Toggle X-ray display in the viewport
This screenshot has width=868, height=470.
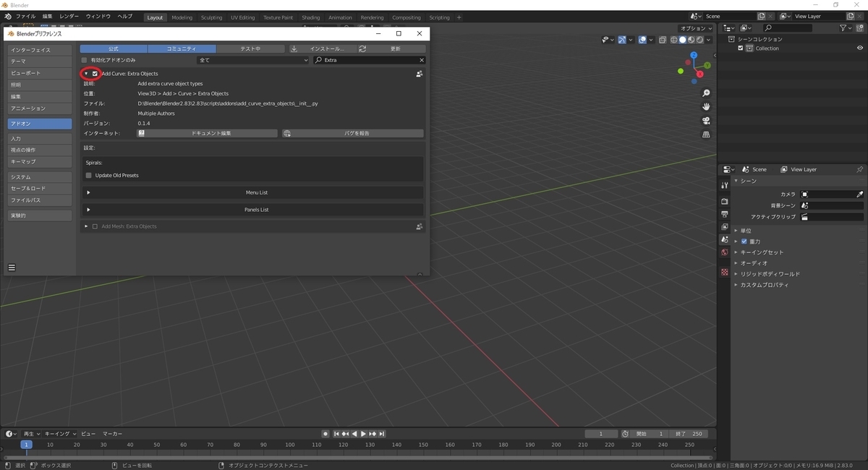(x=661, y=40)
